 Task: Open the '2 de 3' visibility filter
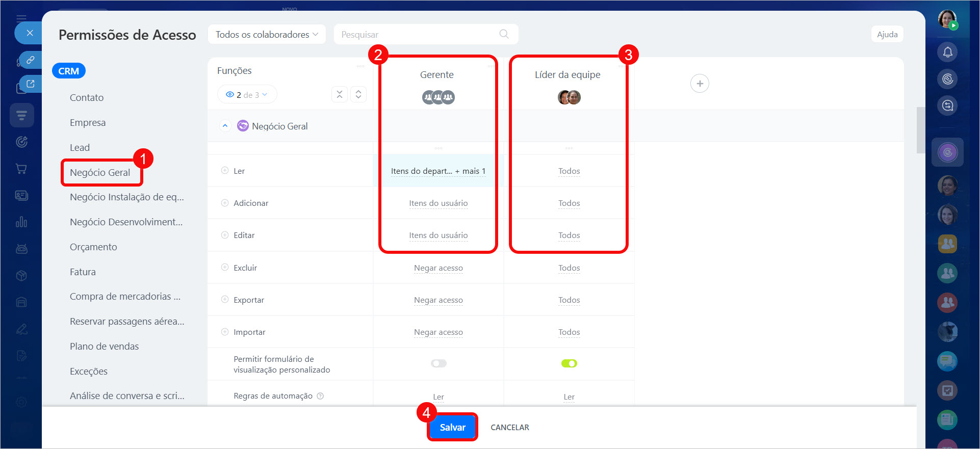247,95
